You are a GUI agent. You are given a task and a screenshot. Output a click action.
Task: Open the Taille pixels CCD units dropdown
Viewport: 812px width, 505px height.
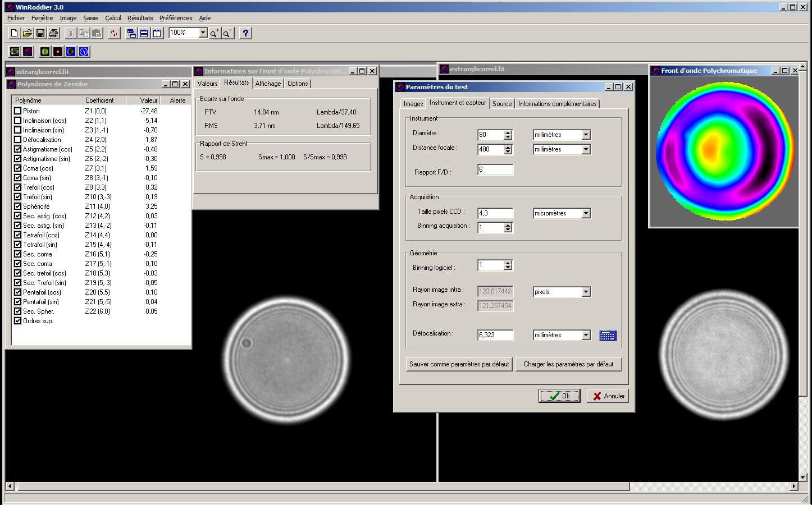[586, 214]
